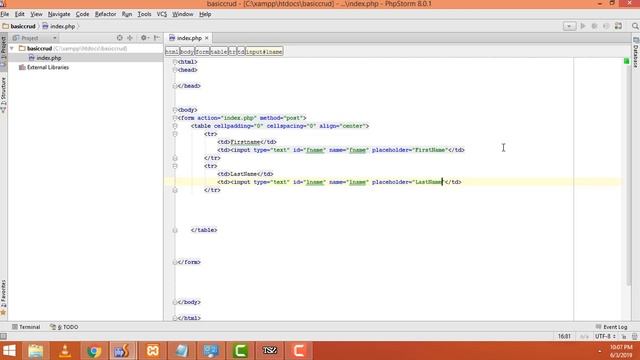Image resolution: width=640 pixels, height=360 pixels.
Task: Open green Camtasia taskbar icon
Action: [240, 351]
